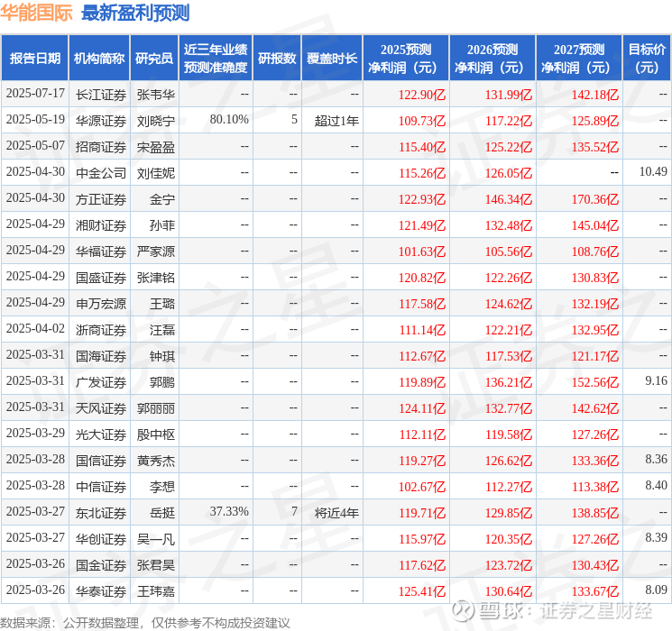672x631 pixels.
Task: Click the 研究员 column header
Action: pyautogui.click(x=154, y=59)
